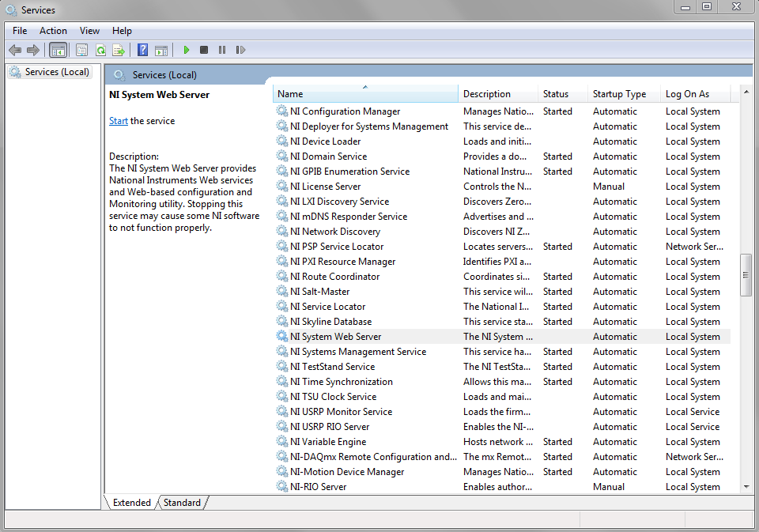The image size is (759, 532).
Task: Click Started status of NI Variable Engine
Action: [557, 441]
